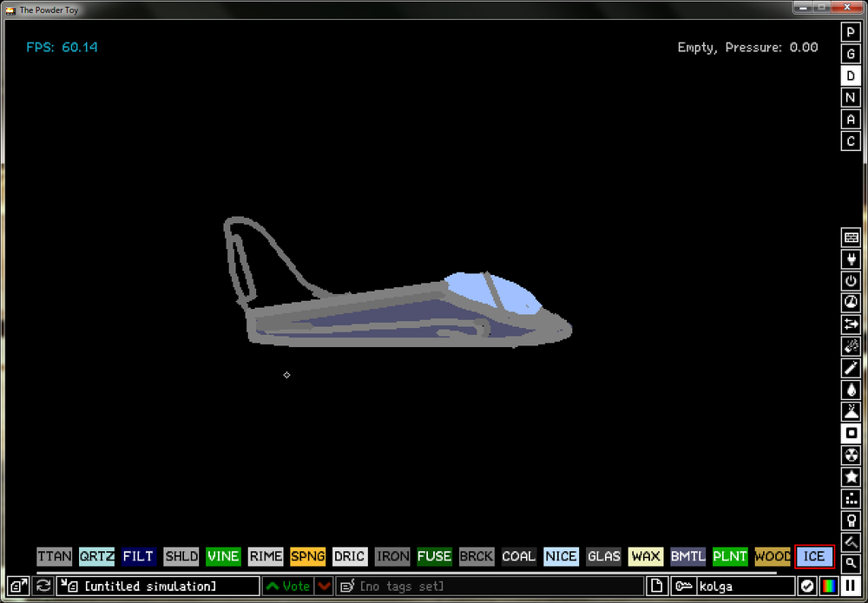The image size is (868, 603).
Task: Reload the simulation with the refresh icon
Action: click(43, 586)
